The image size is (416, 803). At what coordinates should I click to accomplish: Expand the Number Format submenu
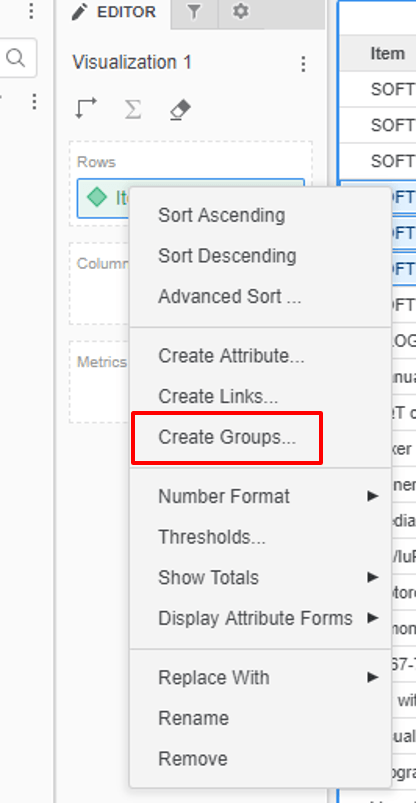pos(261,496)
